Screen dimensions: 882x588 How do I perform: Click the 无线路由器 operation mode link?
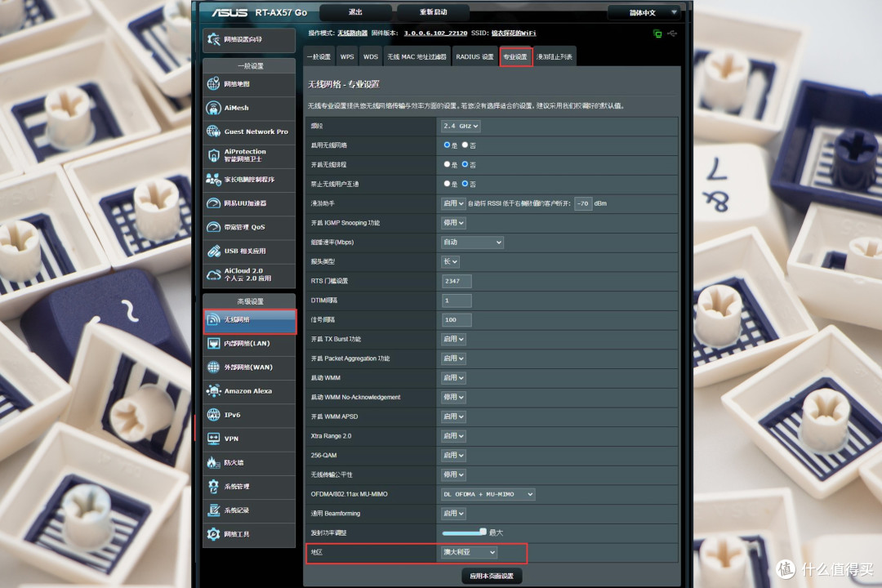pos(352,33)
